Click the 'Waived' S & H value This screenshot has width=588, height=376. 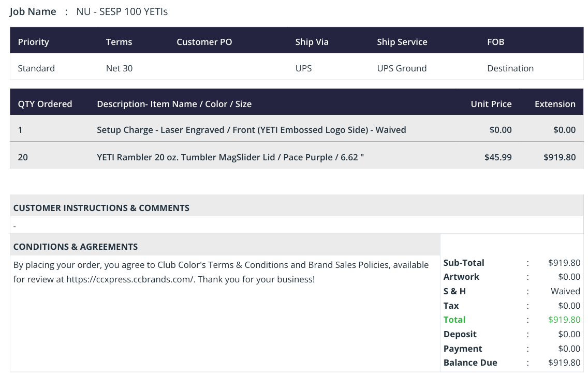(566, 291)
